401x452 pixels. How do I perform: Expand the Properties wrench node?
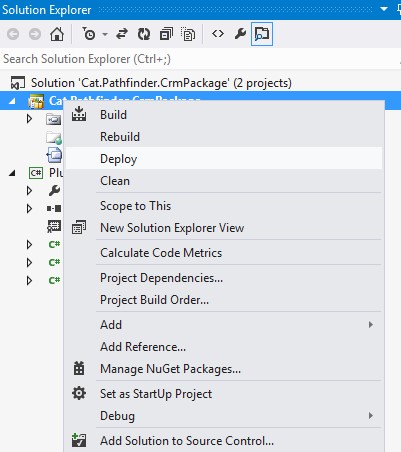tap(29, 191)
